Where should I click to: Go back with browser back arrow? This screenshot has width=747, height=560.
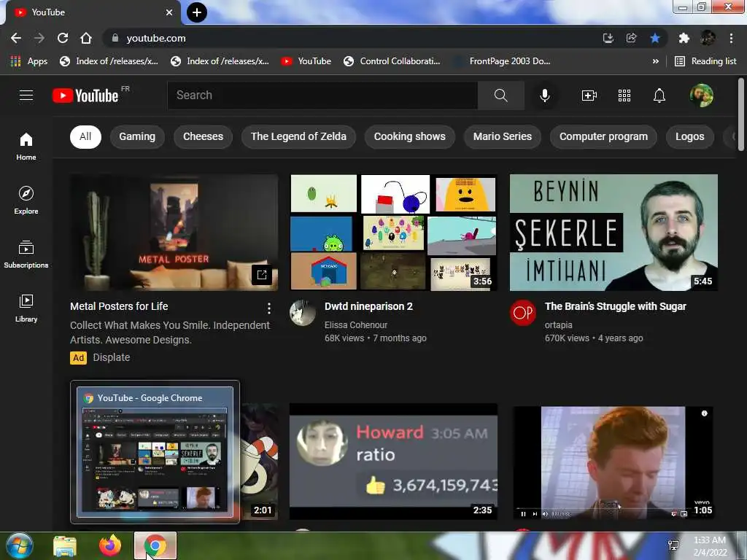(16, 38)
